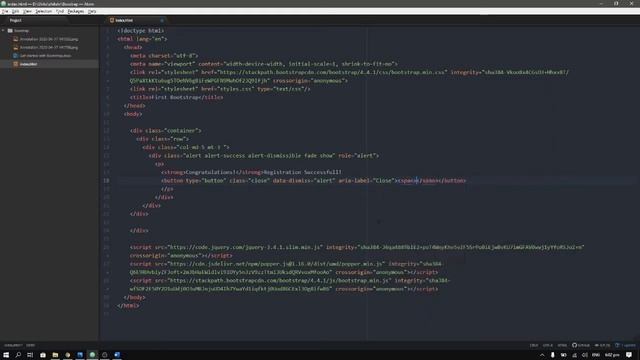Open the volume control in system tray
640x360 pixels.
[x=584, y=355]
